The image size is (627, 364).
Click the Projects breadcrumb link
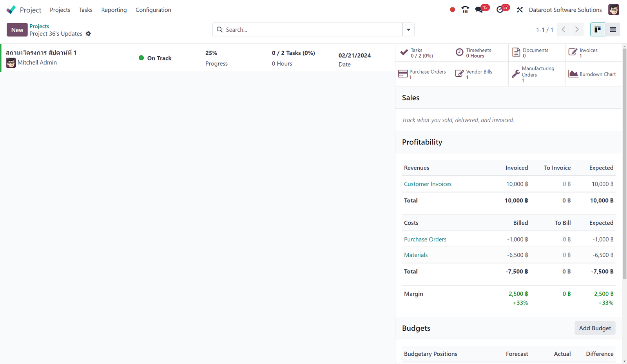(39, 26)
